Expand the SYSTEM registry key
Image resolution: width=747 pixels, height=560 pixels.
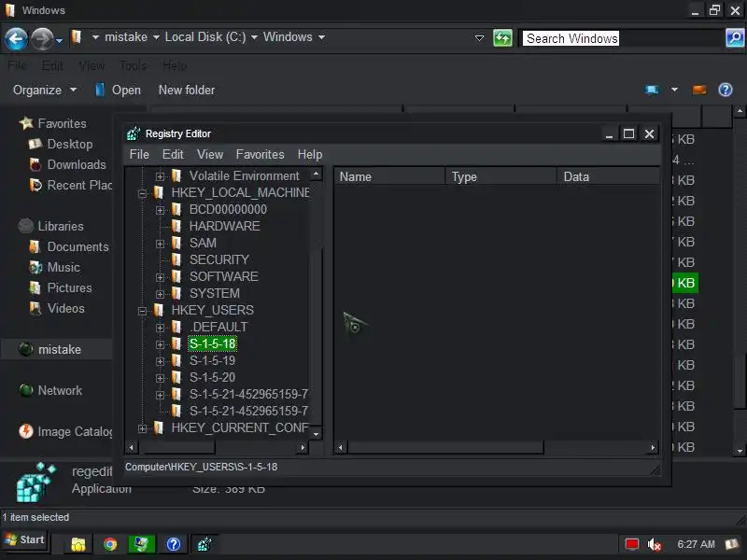[160, 293]
